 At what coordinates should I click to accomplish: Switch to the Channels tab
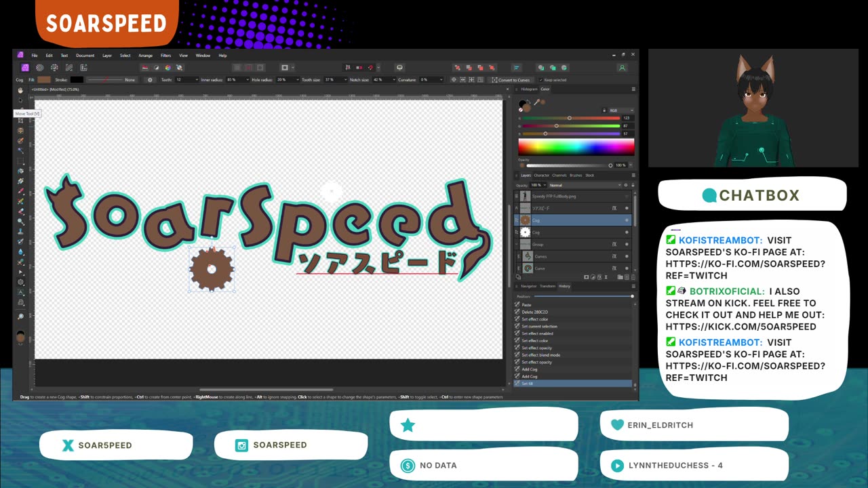tap(559, 176)
